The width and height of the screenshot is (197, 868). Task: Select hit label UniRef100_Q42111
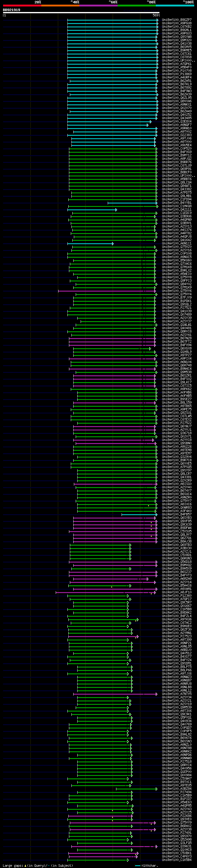pos(177,210)
